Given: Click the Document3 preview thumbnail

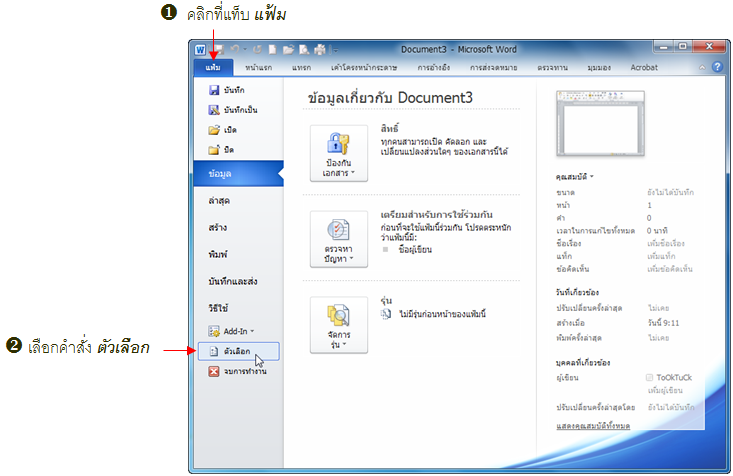Looking at the screenshot, I should point(600,123).
